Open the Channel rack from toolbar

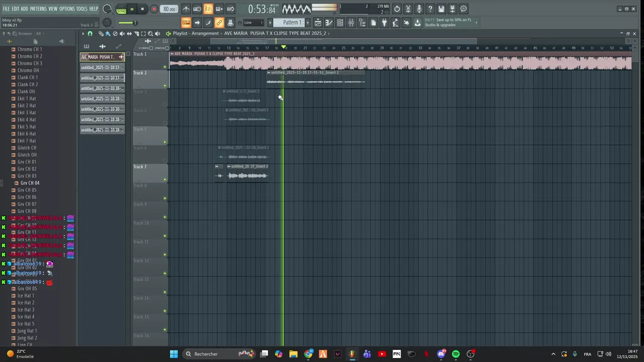coord(340,23)
